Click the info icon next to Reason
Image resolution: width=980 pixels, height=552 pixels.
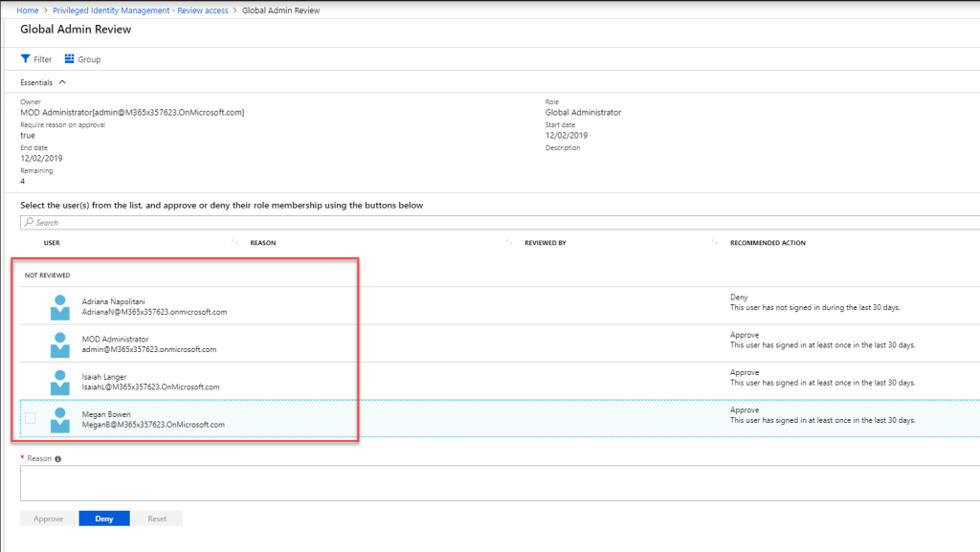(56, 457)
